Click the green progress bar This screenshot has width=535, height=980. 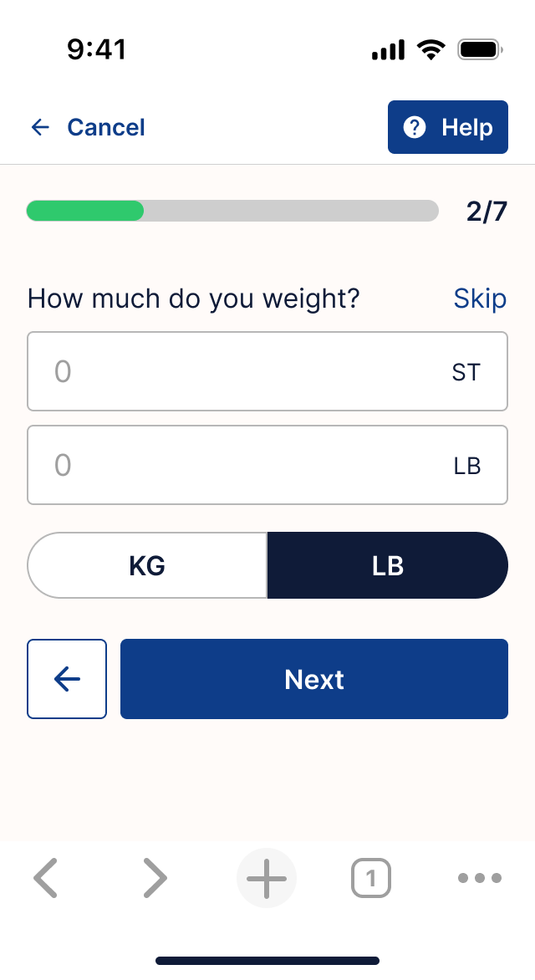pos(85,211)
